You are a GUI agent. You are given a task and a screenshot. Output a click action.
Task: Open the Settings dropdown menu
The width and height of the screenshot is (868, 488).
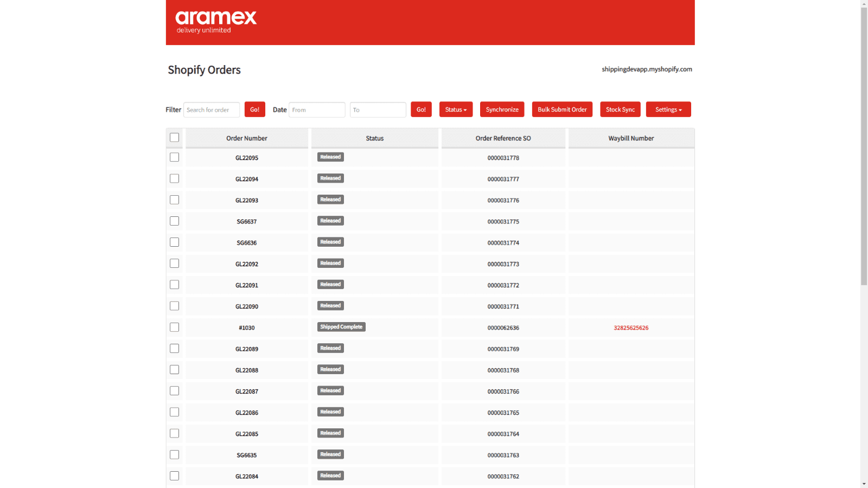[x=668, y=109]
